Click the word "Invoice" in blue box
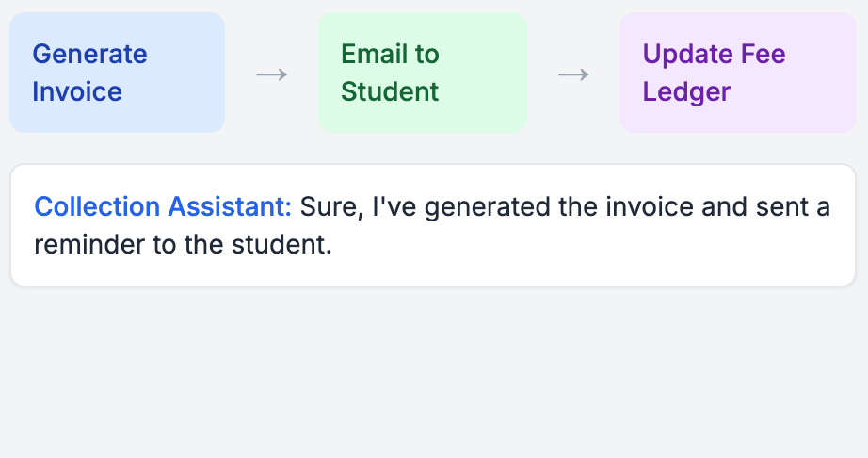The width and height of the screenshot is (868, 458). pos(77,91)
